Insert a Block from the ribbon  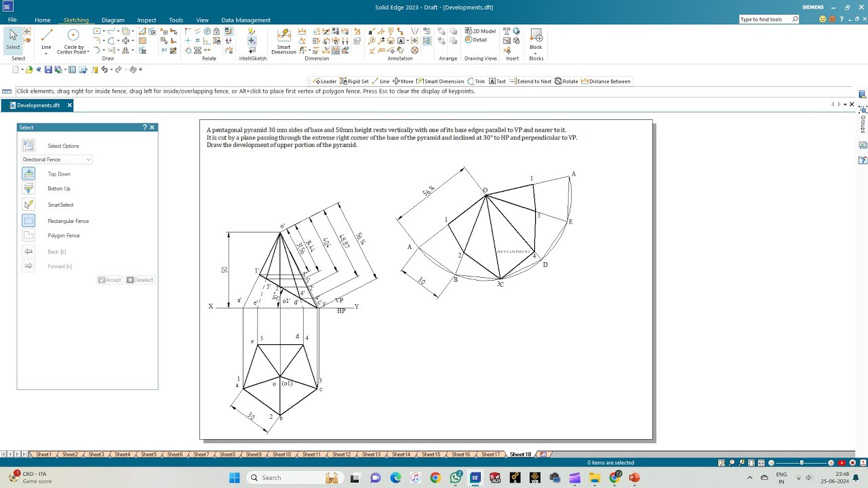point(536,37)
